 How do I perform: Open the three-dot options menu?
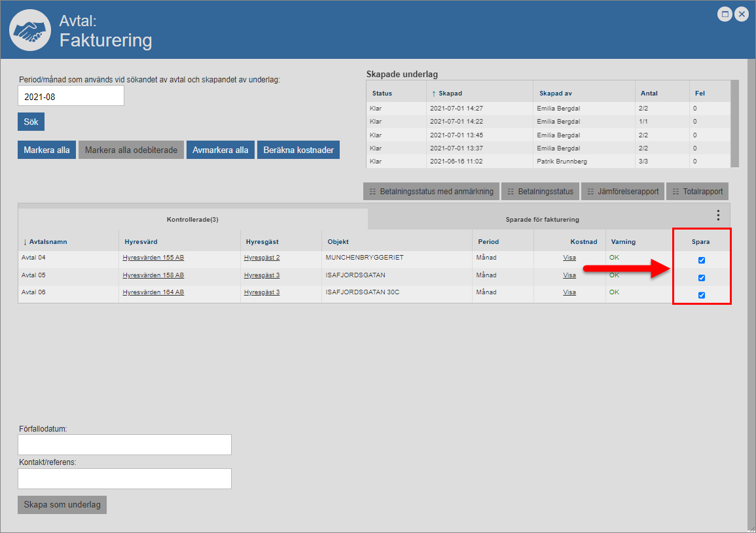pyautogui.click(x=718, y=215)
